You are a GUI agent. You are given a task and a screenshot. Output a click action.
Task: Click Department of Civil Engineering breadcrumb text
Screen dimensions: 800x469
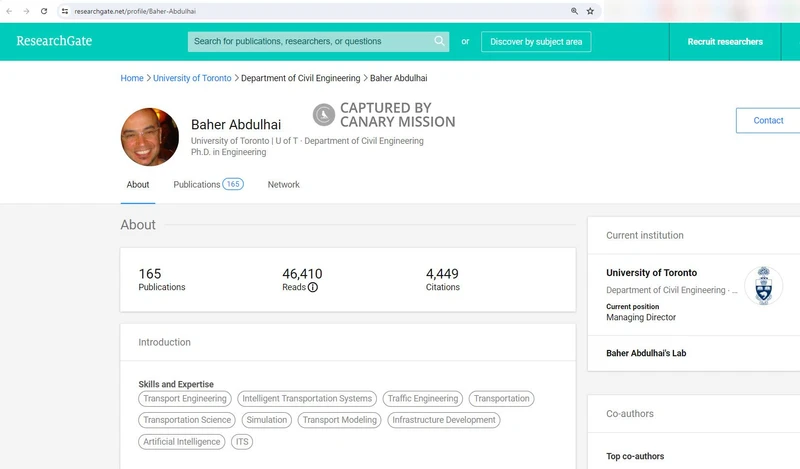point(301,78)
